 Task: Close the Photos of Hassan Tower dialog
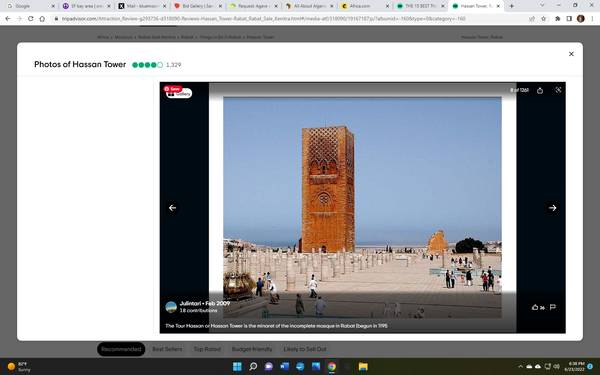(571, 54)
